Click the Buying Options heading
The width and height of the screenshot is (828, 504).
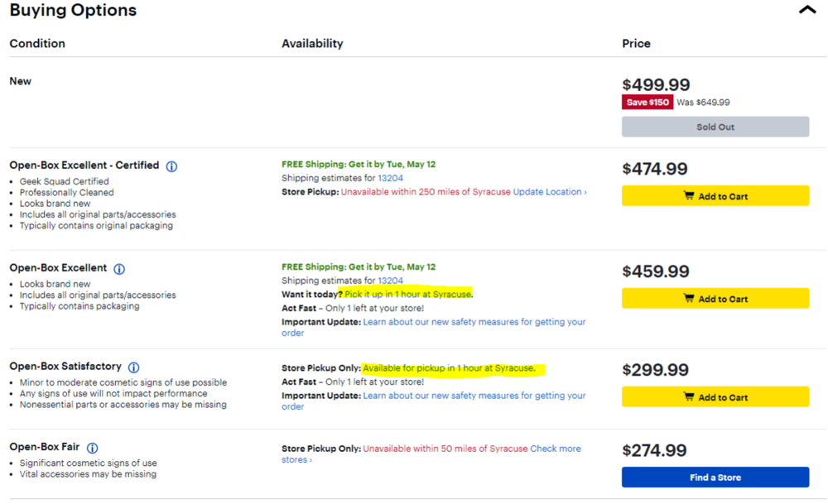coord(73,11)
